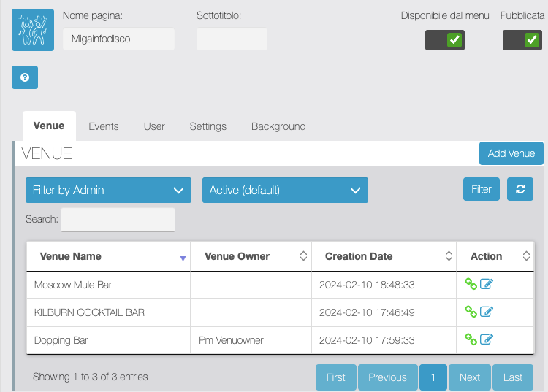Open the help question mark icon
Screen dimensions: 548x392
tap(25, 77)
